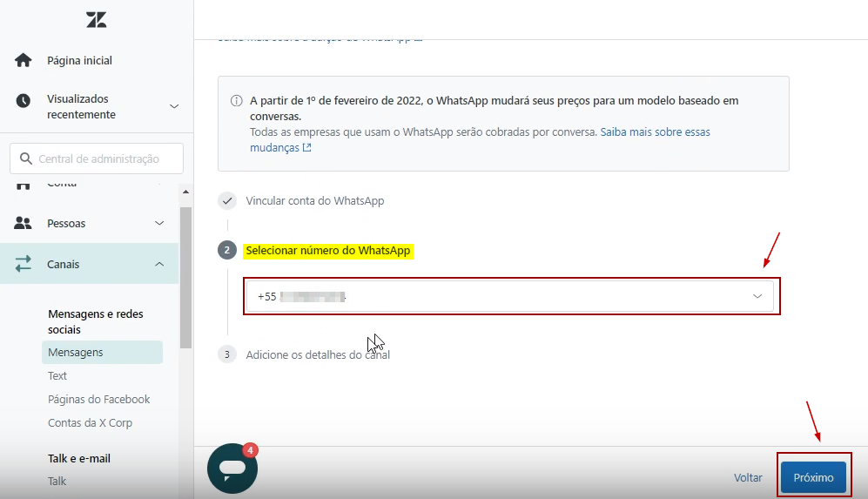The width and height of the screenshot is (868, 499).
Task: Click the Pessoas people icon
Action: [24, 224]
